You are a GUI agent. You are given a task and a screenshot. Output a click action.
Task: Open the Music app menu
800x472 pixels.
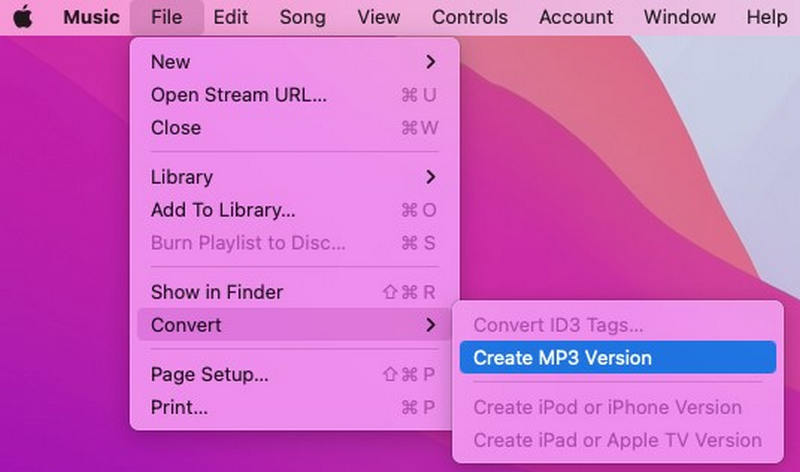pyautogui.click(x=91, y=17)
